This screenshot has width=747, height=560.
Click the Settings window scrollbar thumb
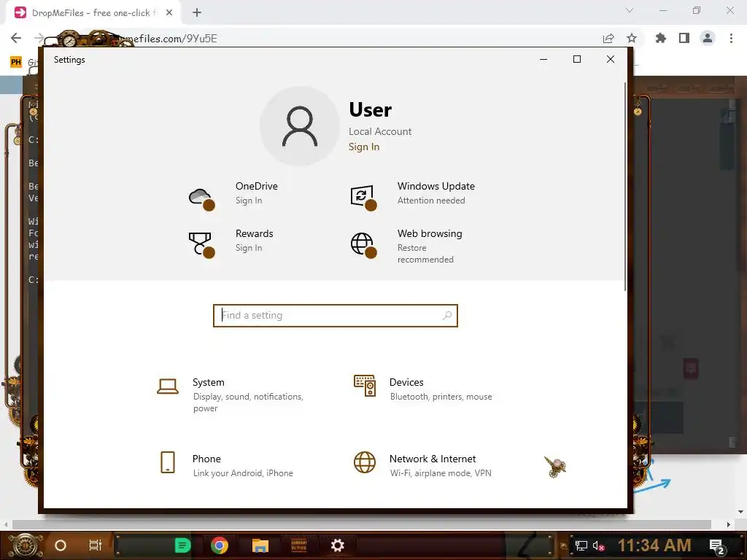[624, 186]
